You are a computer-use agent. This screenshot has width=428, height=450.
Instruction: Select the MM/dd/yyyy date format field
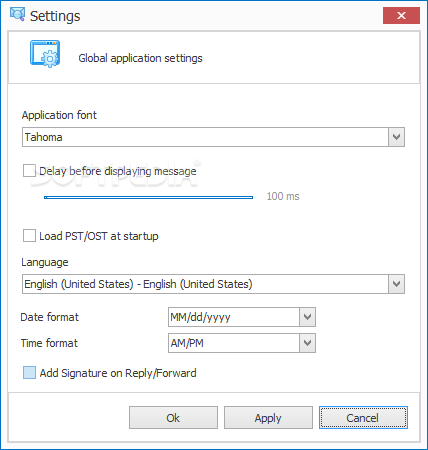[x=234, y=317]
